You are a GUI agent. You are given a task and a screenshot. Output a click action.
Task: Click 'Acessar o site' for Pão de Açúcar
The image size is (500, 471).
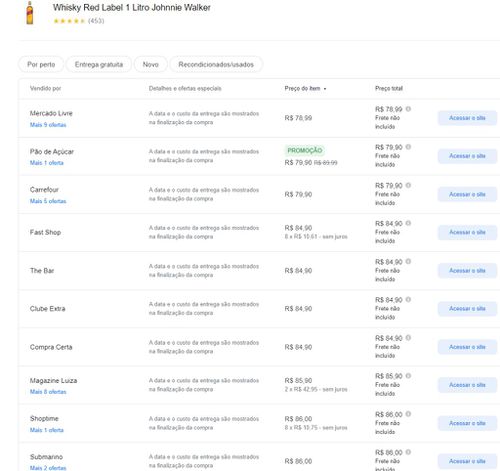coord(467,156)
